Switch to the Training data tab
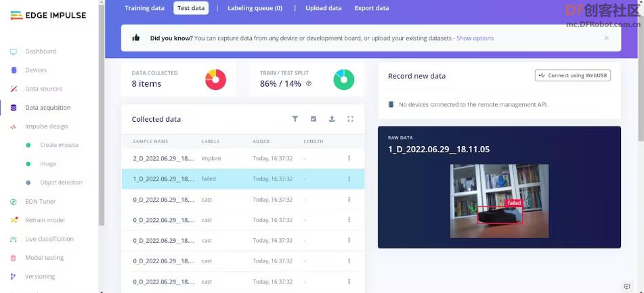 (x=144, y=8)
